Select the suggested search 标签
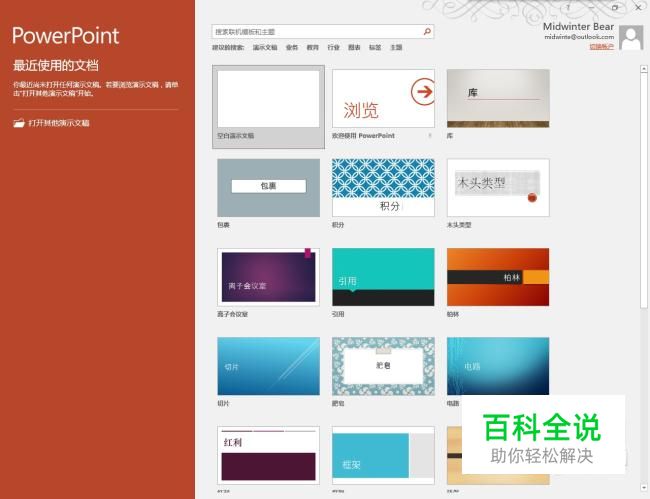The height and width of the screenshot is (499, 650). 375,47
